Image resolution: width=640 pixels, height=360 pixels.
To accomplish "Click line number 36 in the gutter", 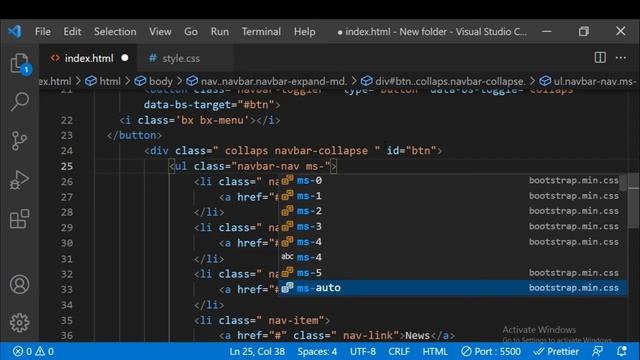I will click(x=67, y=336).
